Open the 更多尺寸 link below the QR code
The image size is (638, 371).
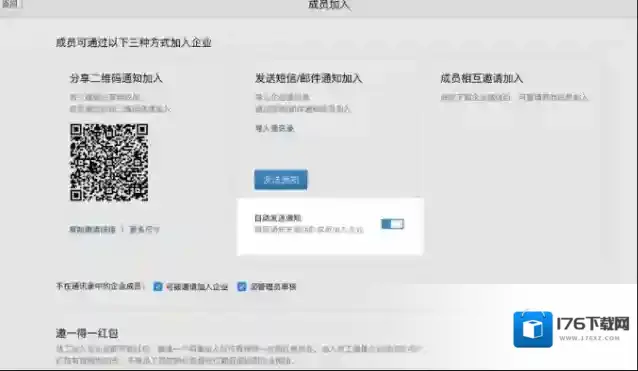tap(144, 229)
